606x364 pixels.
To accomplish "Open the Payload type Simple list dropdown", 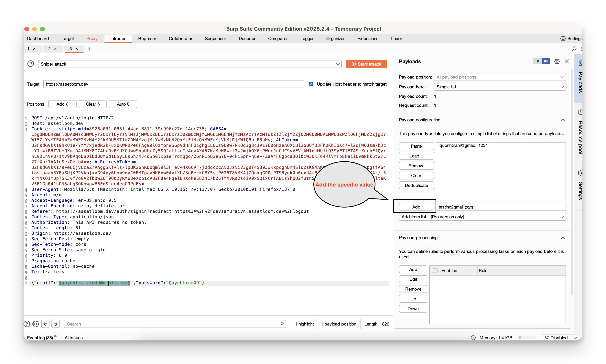I will click(500, 87).
